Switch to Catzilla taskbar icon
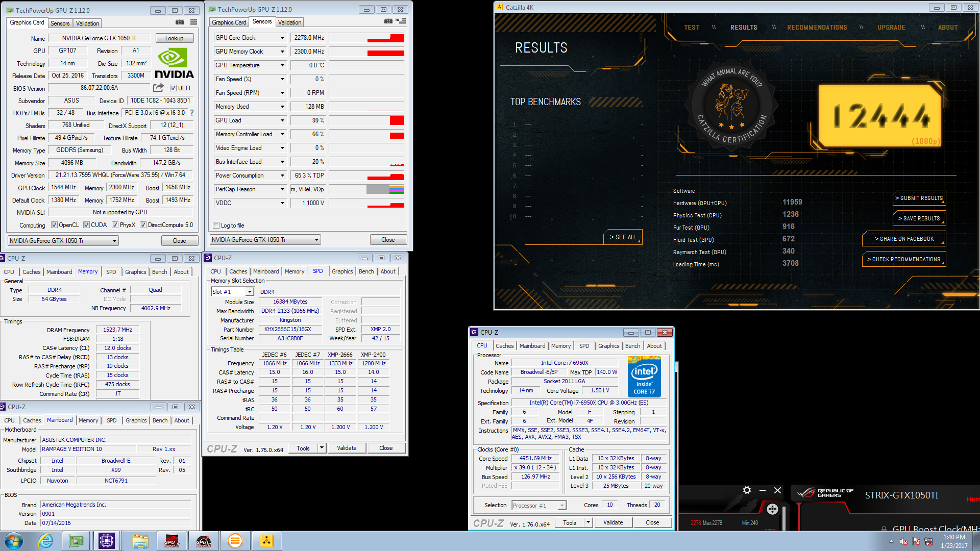The width and height of the screenshot is (980, 551). [266, 541]
